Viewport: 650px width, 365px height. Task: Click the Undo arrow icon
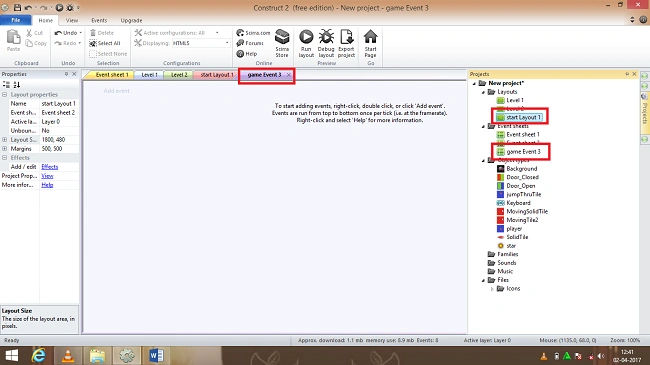(x=58, y=33)
